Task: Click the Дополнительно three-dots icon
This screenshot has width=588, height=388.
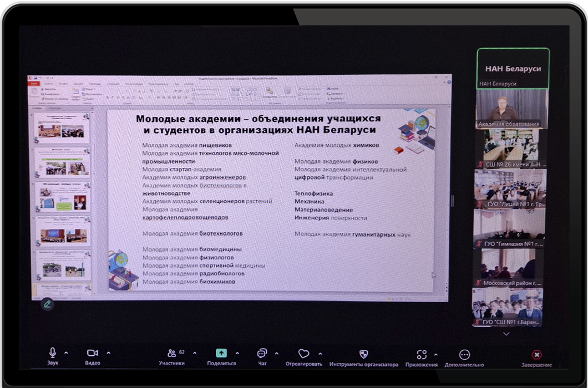Action: pyautogui.click(x=464, y=355)
